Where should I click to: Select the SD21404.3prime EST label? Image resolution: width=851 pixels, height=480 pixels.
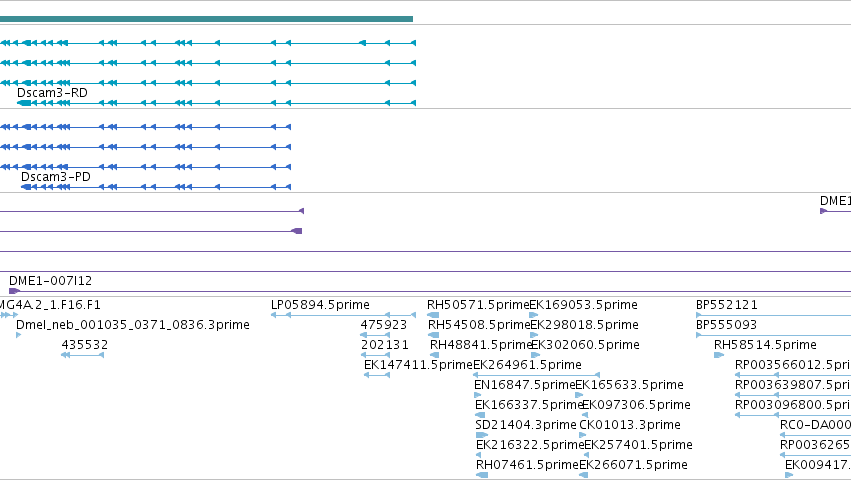pyautogui.click(x=525, y=425)
